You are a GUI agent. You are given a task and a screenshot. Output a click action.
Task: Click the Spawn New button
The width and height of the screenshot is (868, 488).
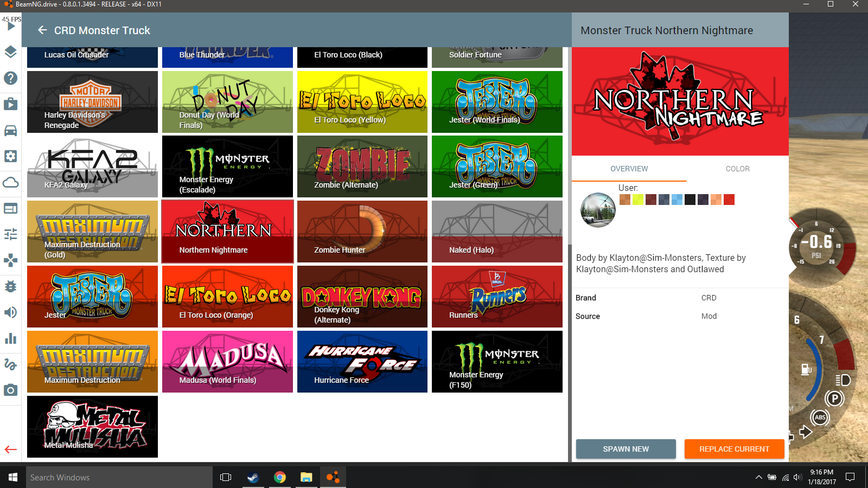click(x=626, y=449)
